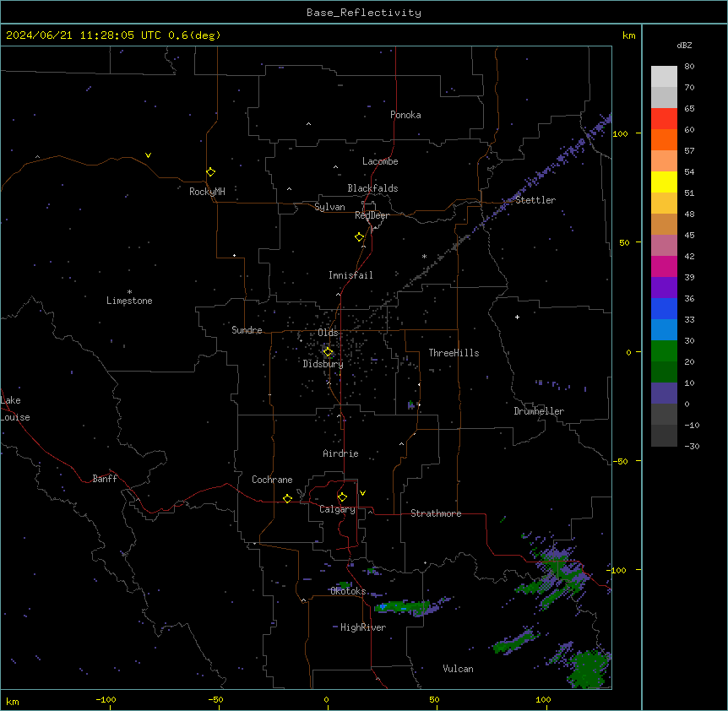The image size is (728, 711).
Task: Click the Limestone label
Action: (x=129, y=301)
